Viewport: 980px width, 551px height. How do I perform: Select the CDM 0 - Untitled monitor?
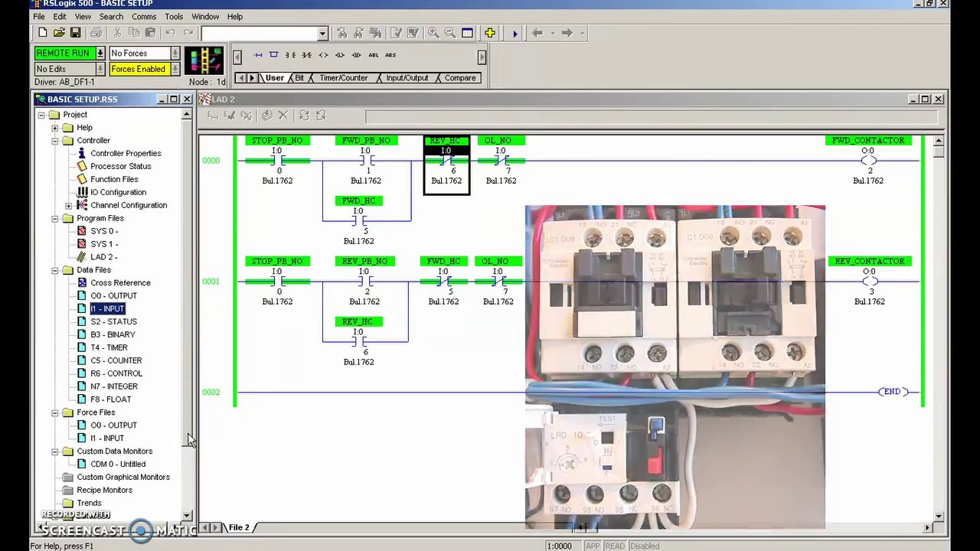tap(118, 464)
